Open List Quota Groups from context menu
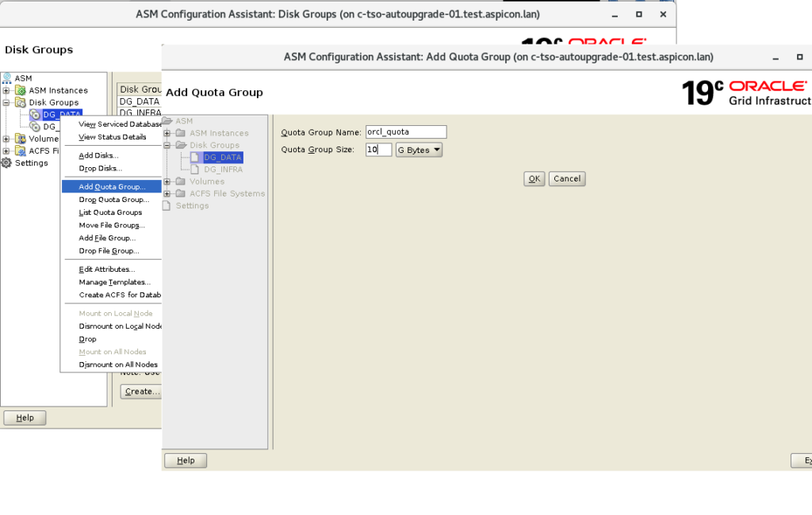 [x=112, y=212]
